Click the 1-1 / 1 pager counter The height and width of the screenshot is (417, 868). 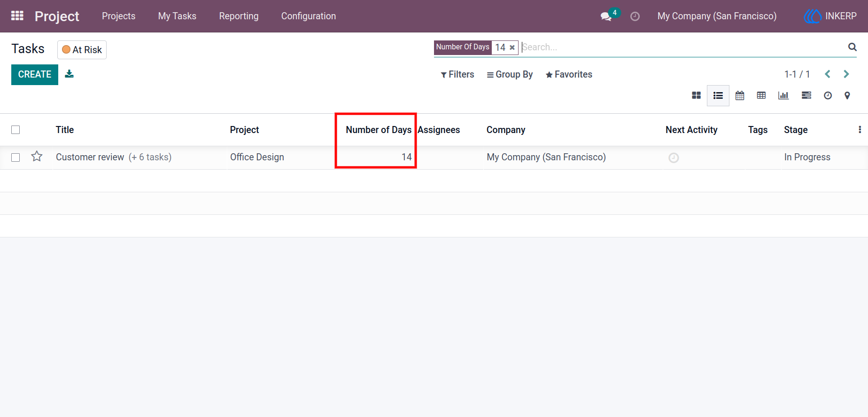(x=797, y=74)
